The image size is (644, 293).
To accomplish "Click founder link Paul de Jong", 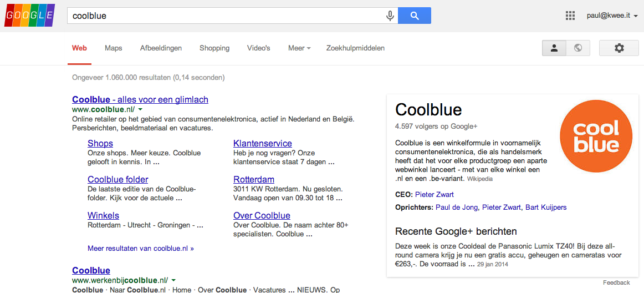I will (457, 207).
